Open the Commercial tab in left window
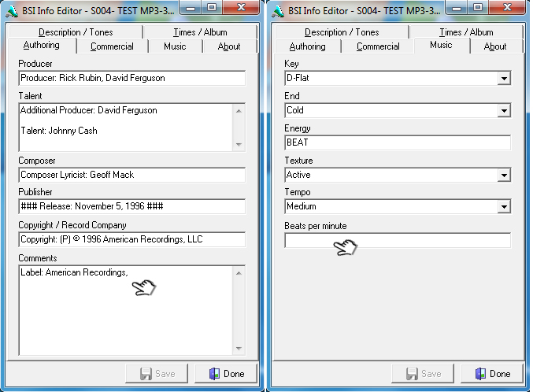 pos(112,46)
